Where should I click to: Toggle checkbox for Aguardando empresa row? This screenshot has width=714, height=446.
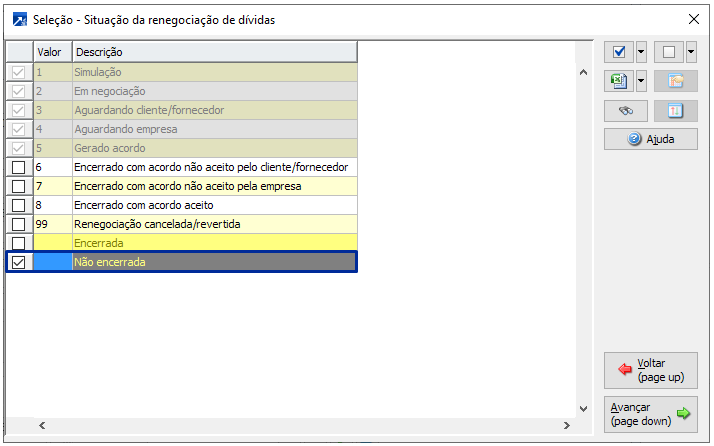click(18, 129)
